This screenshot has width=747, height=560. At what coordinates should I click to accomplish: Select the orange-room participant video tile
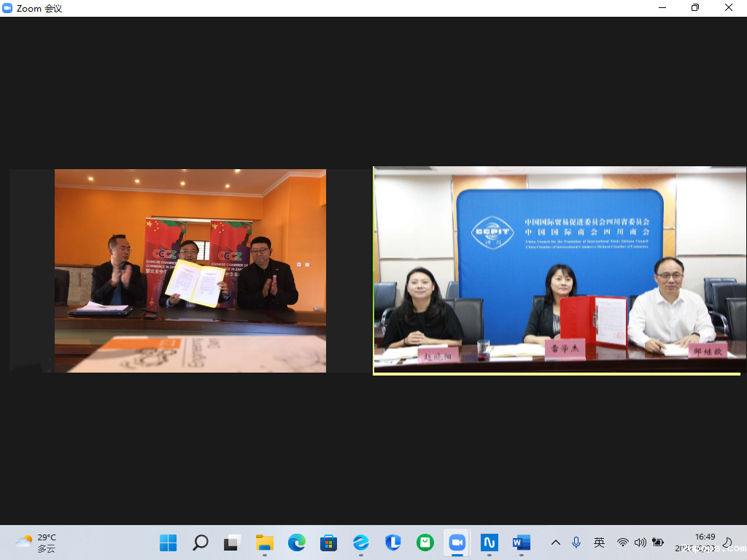point(190,271)
